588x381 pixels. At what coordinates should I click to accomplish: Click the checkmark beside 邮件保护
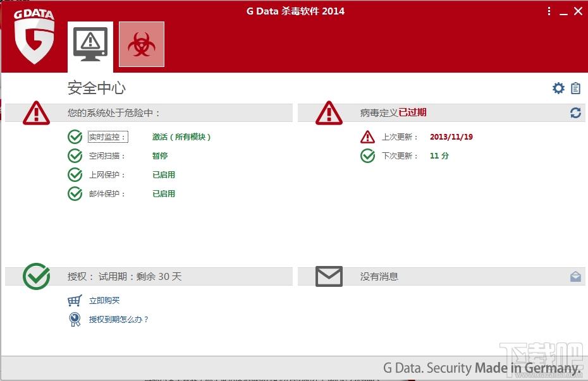(x=75, y=194)
